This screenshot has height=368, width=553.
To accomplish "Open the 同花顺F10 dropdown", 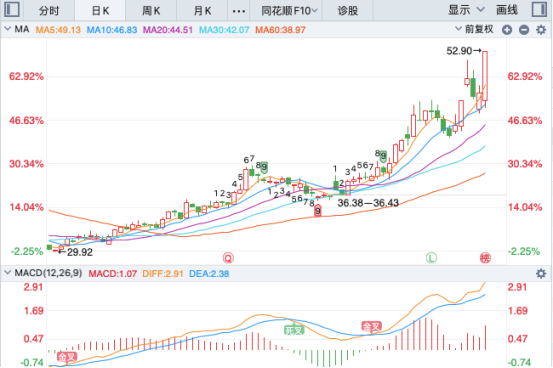I will (x=289, y=11).
